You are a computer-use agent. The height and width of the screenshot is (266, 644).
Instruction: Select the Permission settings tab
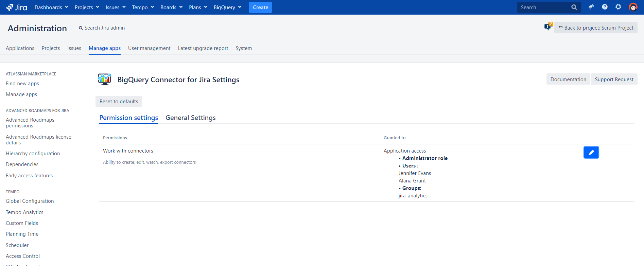128,118
